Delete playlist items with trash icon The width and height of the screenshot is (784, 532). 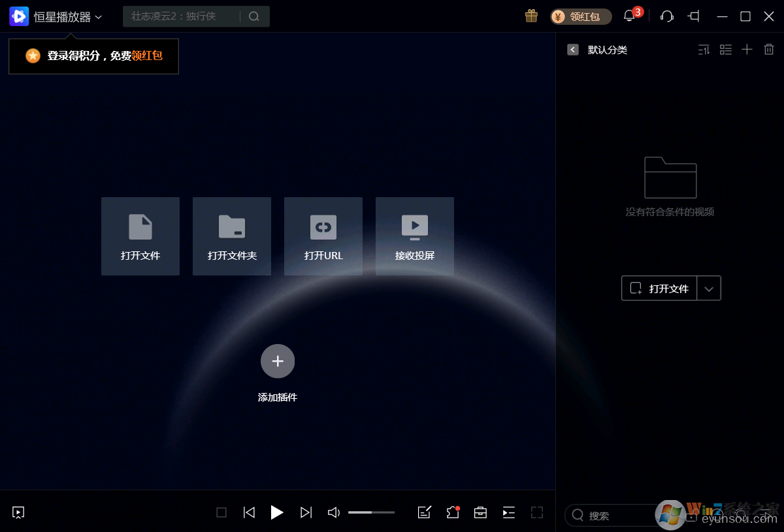tap(769, 50)
